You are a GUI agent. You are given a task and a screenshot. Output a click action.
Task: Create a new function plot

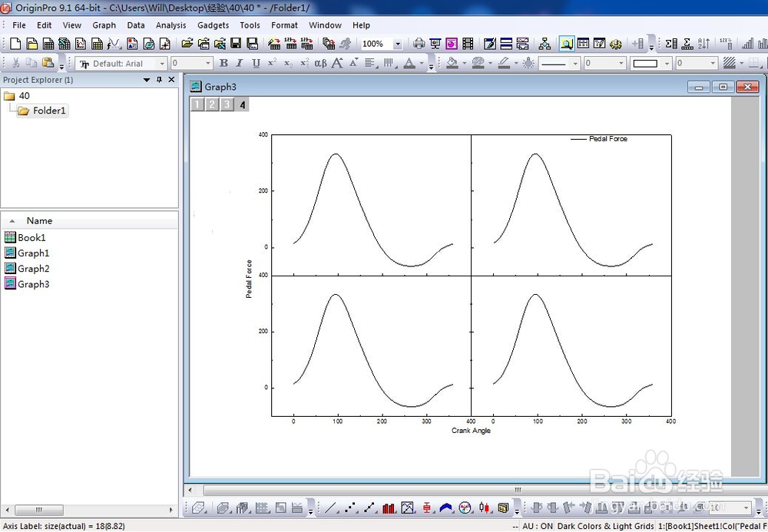[114, 44]
